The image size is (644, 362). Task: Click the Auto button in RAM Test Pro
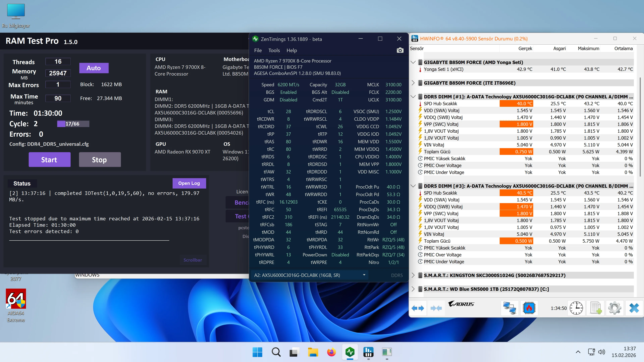click(94, 68)
